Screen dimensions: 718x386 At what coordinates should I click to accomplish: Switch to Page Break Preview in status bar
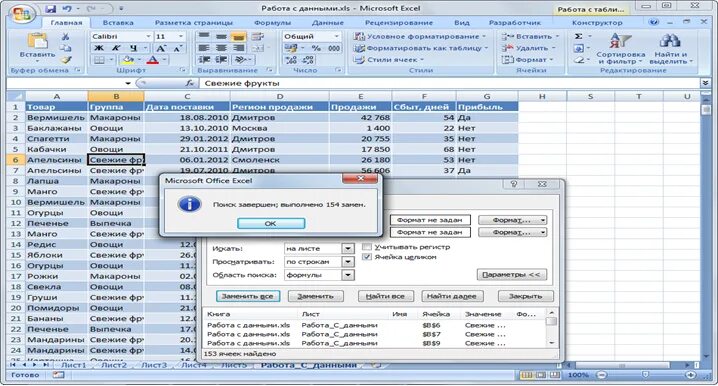pyautogui.click(x=555, y=375)
